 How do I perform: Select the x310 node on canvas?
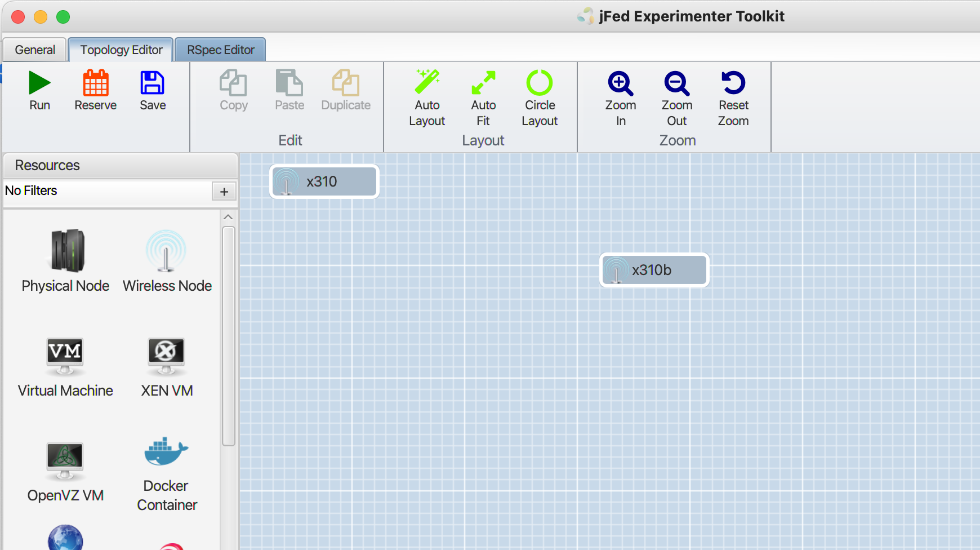pos(324,181)
